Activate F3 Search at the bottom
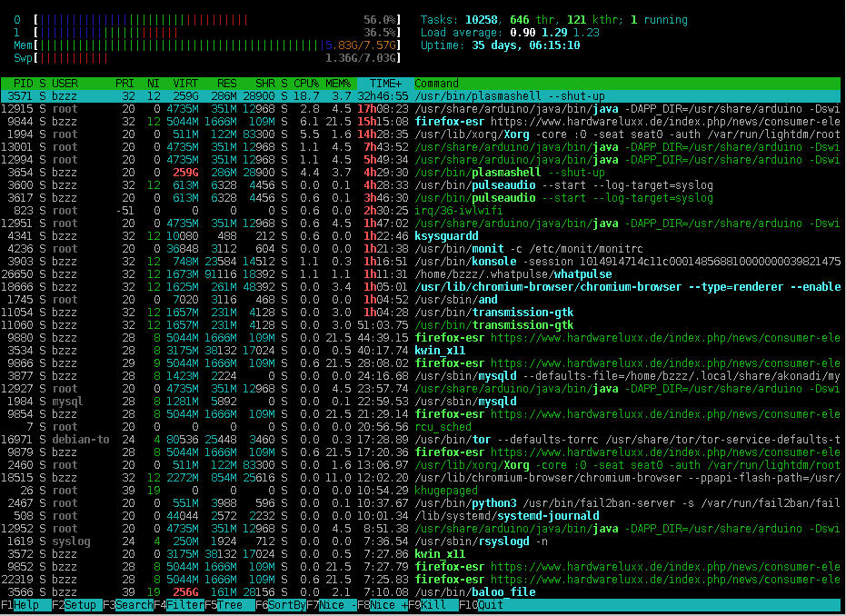Image resolution: width=846 pixels, height=616 pixels. tap(128, 605)
